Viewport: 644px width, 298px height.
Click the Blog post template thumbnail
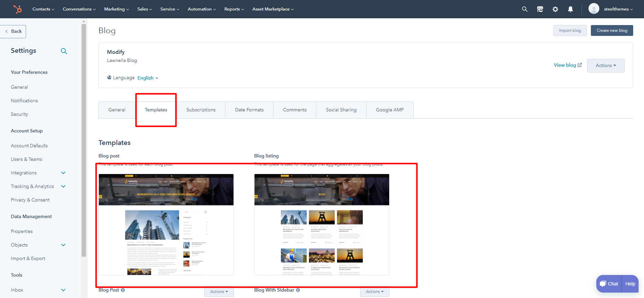tap(166, 225)
